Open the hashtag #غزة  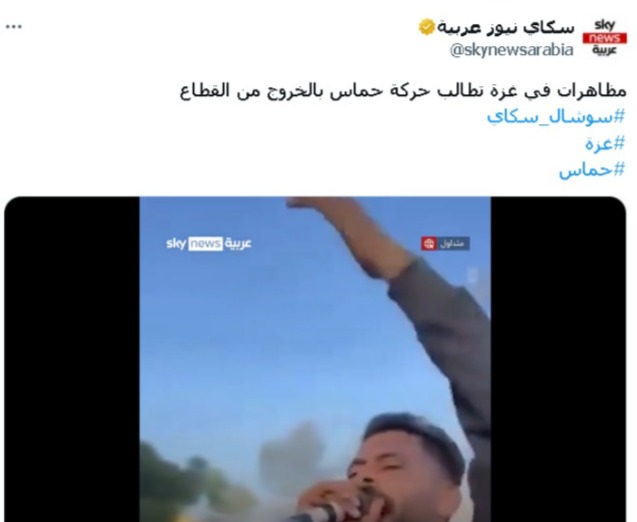(604, 143)
